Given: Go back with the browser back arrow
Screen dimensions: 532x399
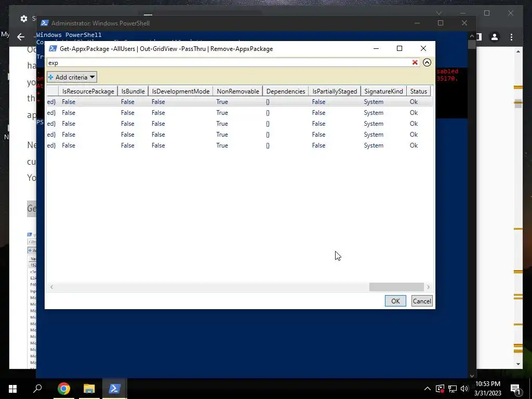Looking at the screenshot, I should pos(21,37).
